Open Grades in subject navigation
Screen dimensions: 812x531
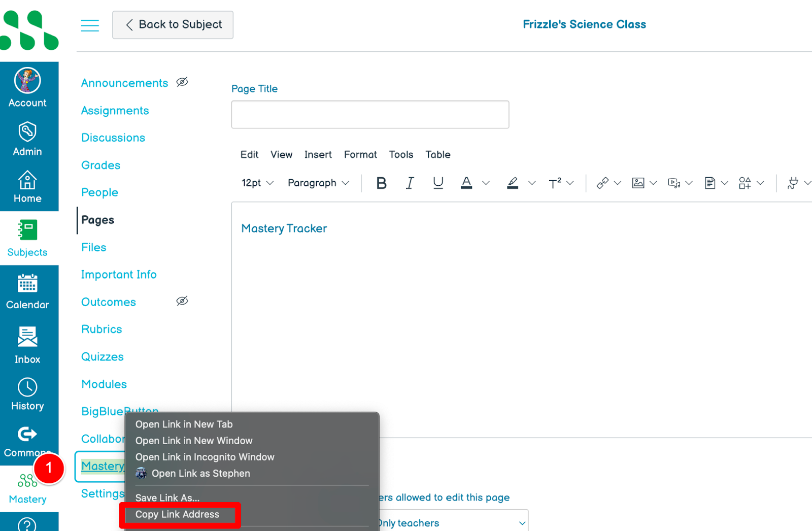click(x=100, y=165)
